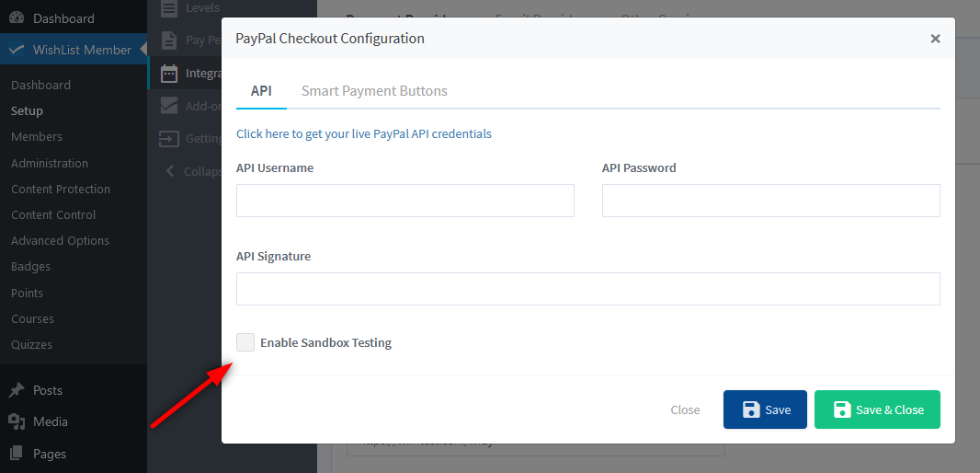
Task: Click the Integrations calendar icon
Action: 169,73
